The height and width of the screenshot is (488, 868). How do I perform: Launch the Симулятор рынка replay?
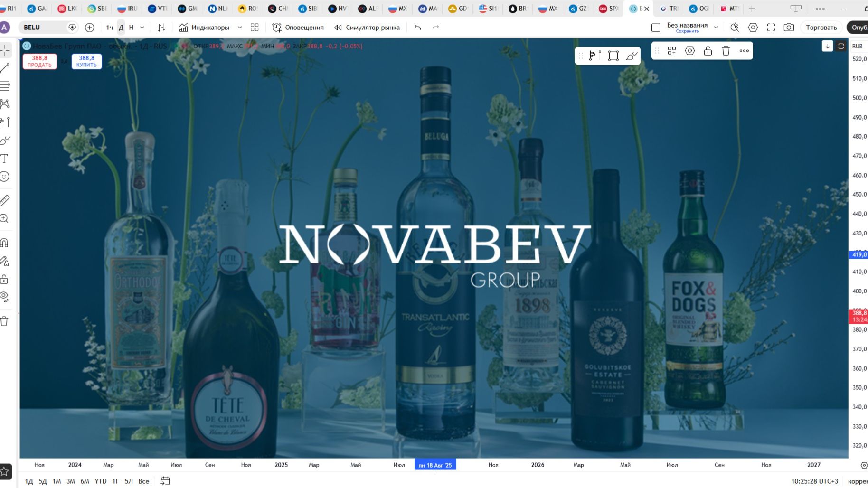[367, 28]
